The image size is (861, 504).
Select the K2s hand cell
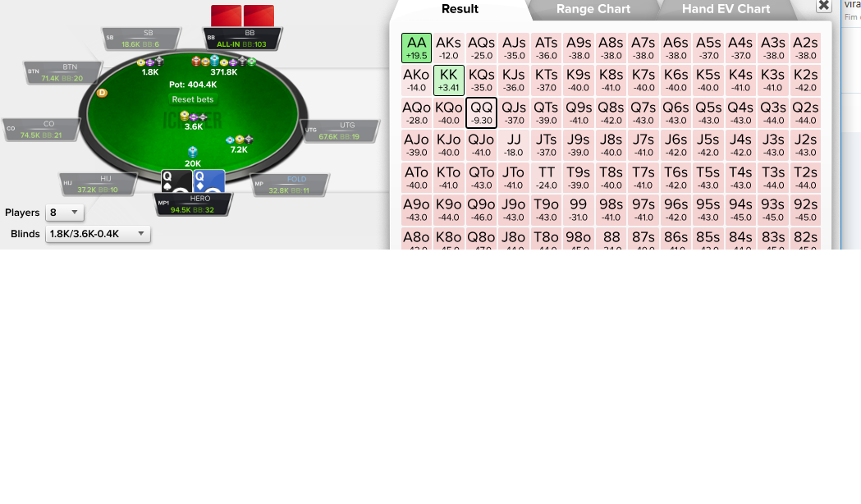pos(805,80)
